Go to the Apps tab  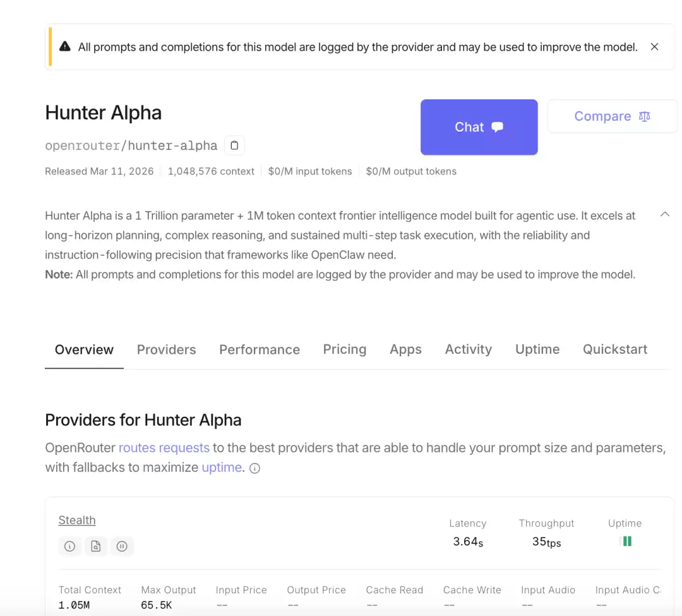(405, 349)
